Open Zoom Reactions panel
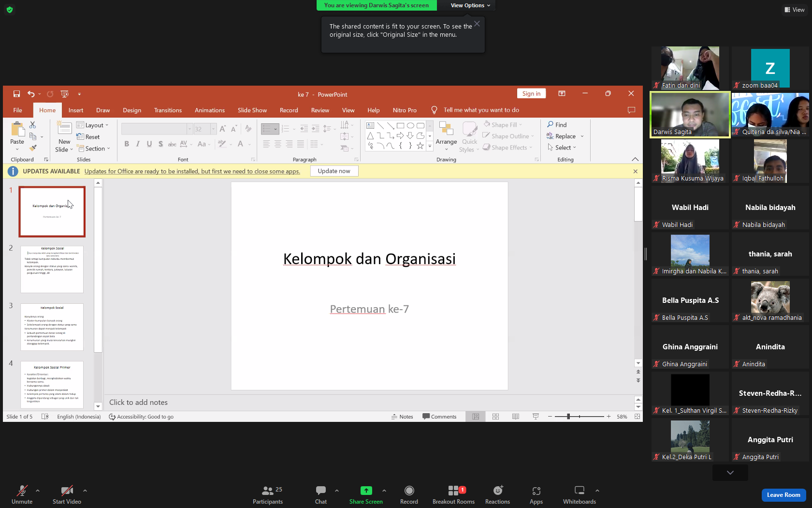 (497, 495)
